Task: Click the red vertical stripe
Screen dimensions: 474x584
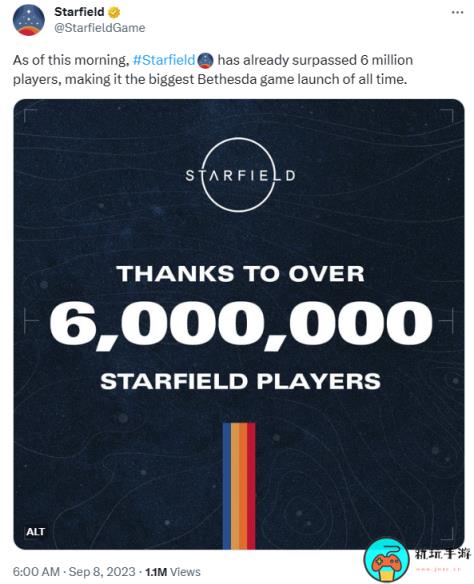Action: coord(251,486)
